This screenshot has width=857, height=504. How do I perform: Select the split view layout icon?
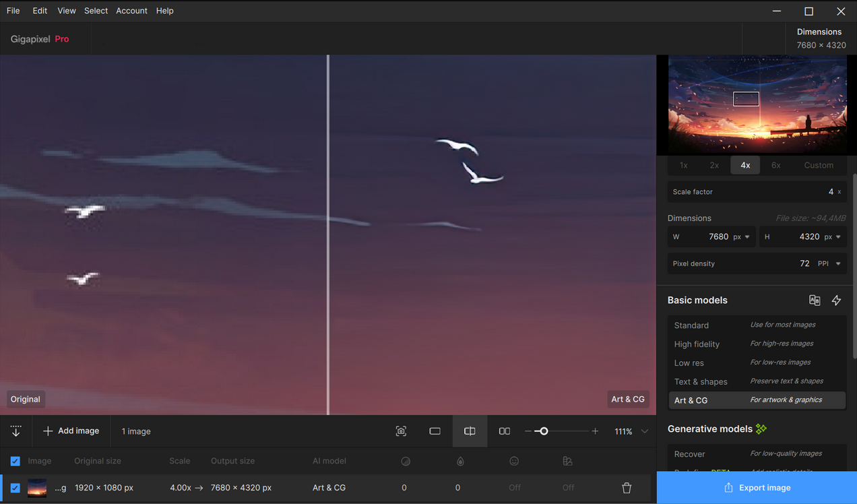[x=470, y=431]
